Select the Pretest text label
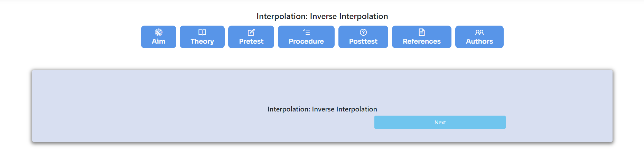This screenshot has height=153, width=644. (251, 42)
